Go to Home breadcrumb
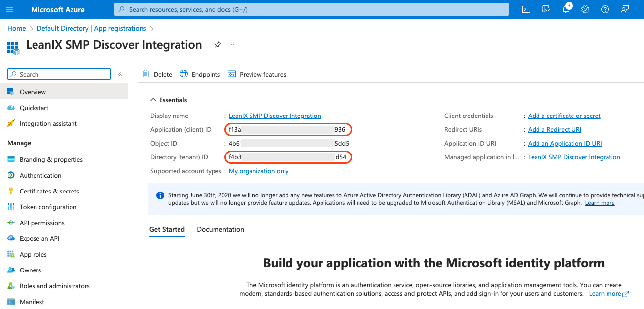Image resolution: width=644 pixels, height=309 pixels. 17,28
